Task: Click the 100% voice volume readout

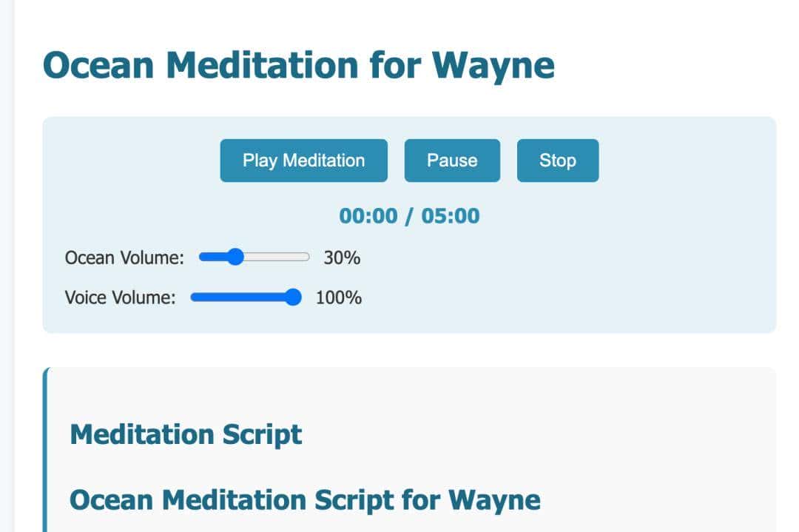Action: pyautogui.click(x=339, y=297)
